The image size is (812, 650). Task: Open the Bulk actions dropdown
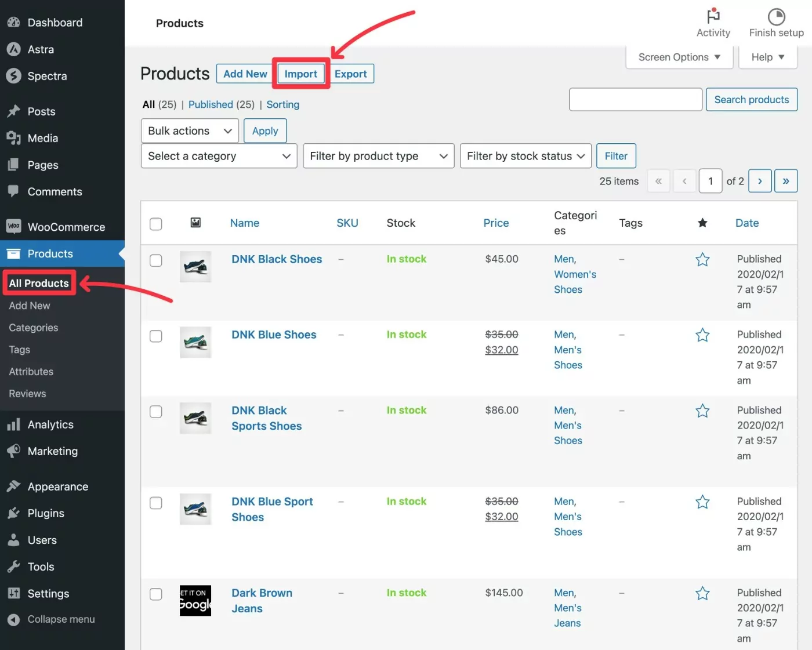[x=190, y=131]
